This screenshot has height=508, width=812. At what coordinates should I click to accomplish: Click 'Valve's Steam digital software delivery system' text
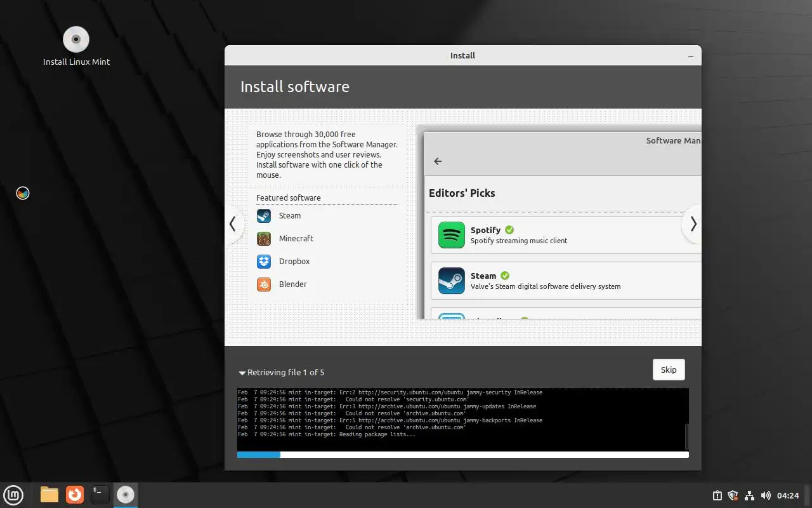546,286
